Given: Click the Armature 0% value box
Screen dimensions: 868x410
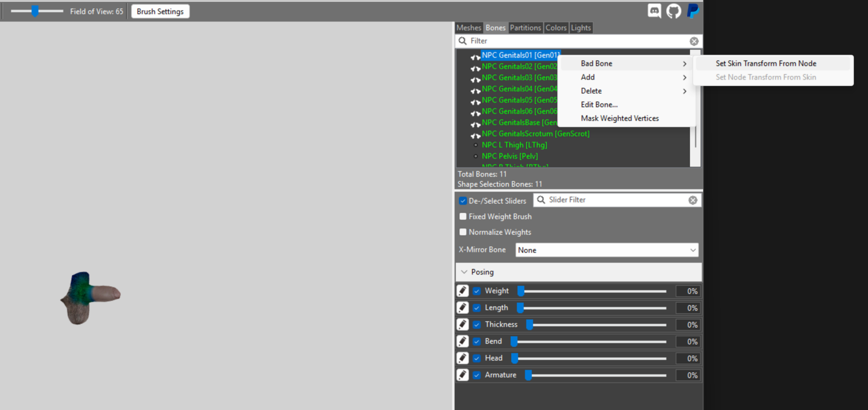Looking at the screenshot, I should coord(688,375).
